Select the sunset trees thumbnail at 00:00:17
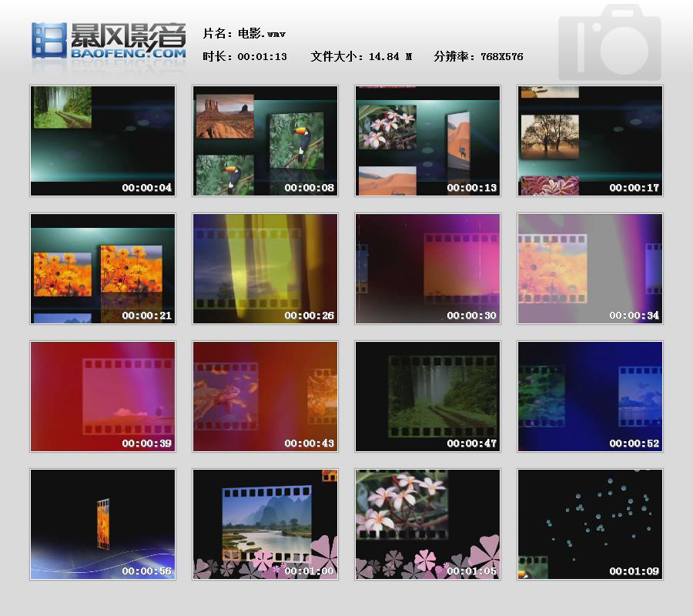The image size is (693, 616). [x=590, y=140]
